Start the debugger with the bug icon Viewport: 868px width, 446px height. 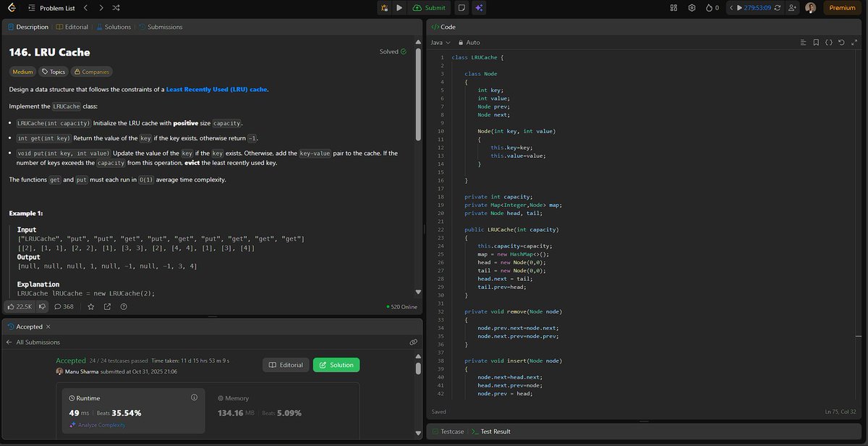pyautogui.click(x=384, y=7)
